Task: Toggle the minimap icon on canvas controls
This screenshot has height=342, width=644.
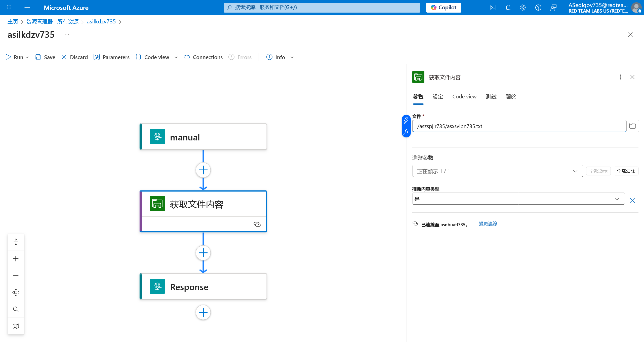Action: point(16,326)
